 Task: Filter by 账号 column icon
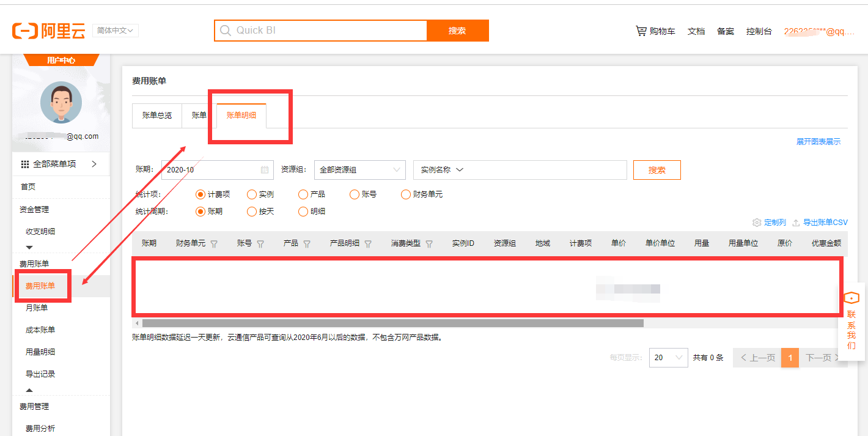pyautogui.click(x=260, y=243)
